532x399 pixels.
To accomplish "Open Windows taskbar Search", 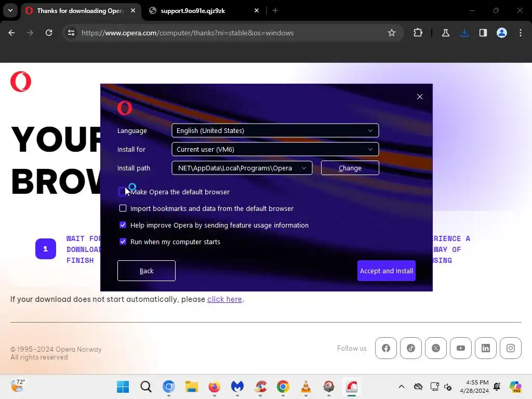I will coord(146,387).
